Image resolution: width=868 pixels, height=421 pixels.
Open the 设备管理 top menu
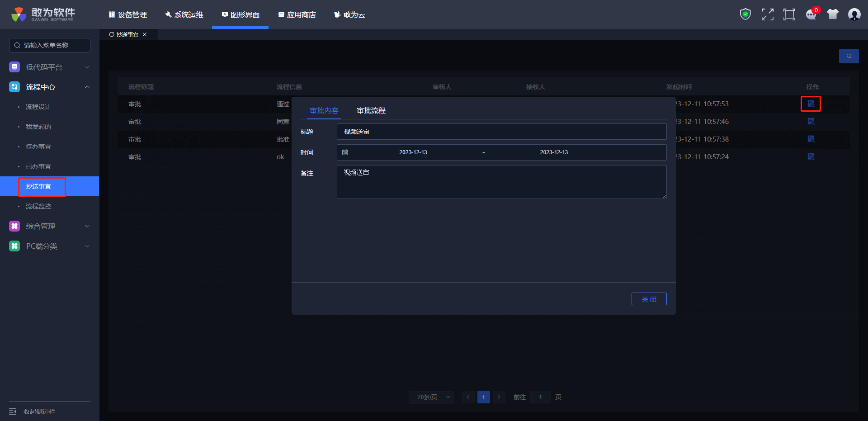[128, 15]
